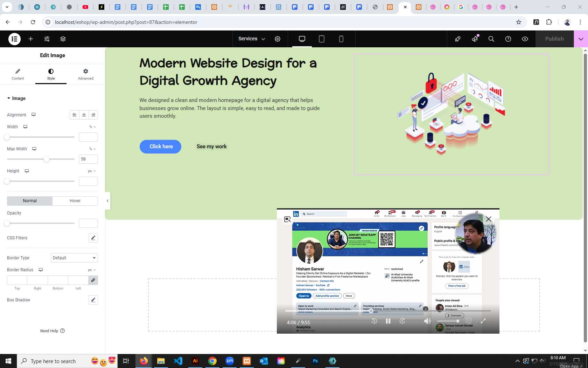Change Height unit dropdown
The width and height of the screenshot is (588, 368).
pos(92,171)
